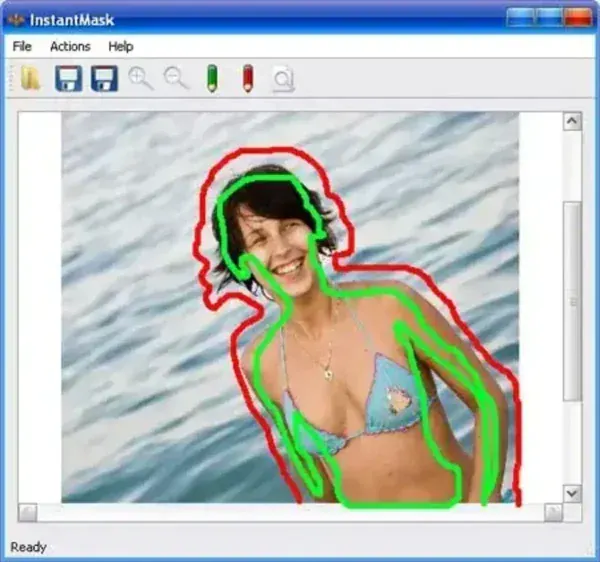Click the InstantMask title bar app icon
Screen dimensions: 600x562
[16, 20]
